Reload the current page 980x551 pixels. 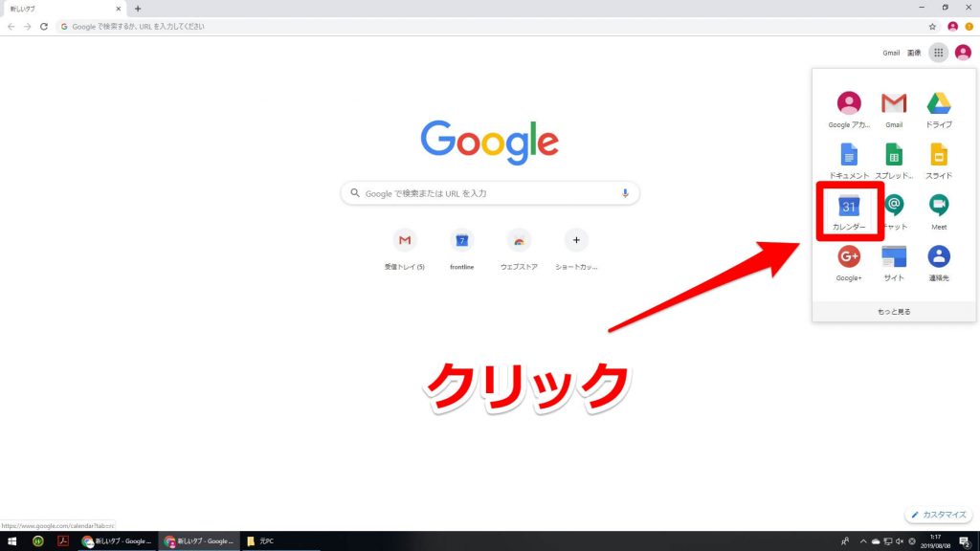tap(44, 26)
